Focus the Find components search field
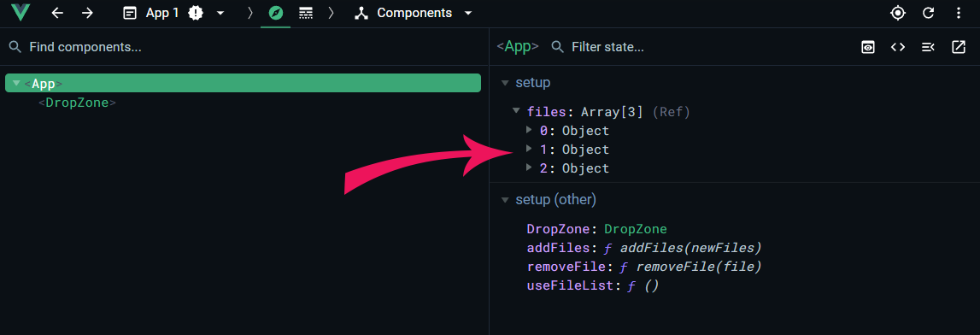This screenshot has height=335, width=980. tap(244, 47)
